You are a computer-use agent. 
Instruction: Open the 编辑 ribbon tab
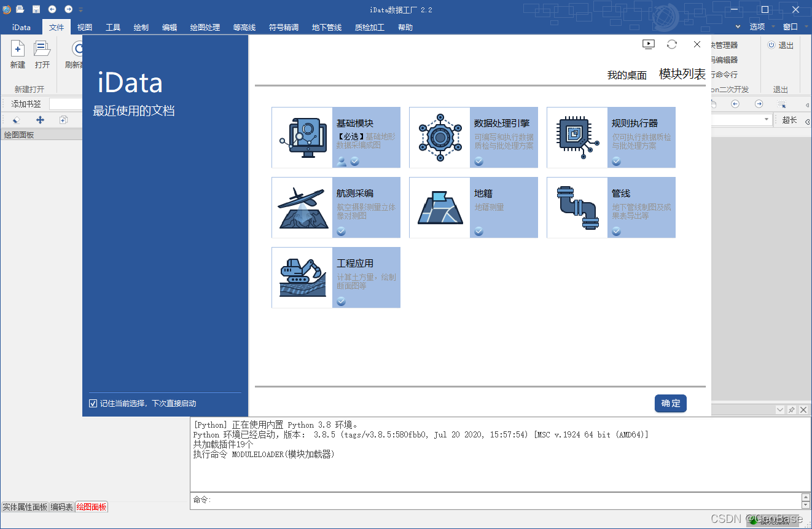click(170, 27)
